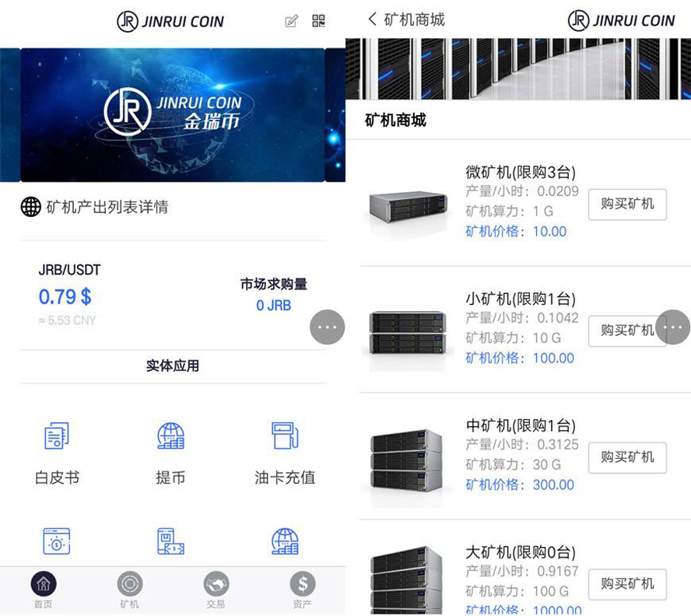Click the globe icon beside 矿机产出列表详情
691x616 pixels.
click(x=31, y=207)
